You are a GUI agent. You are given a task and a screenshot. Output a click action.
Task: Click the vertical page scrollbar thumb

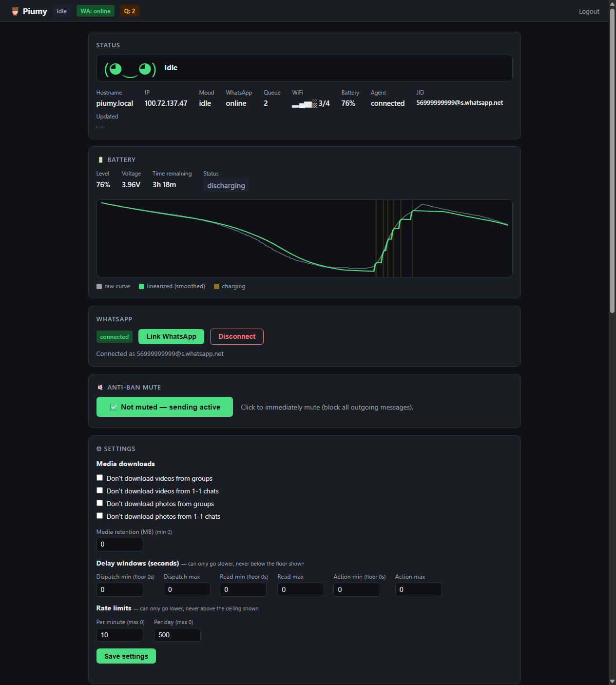[x=612, y=161]
